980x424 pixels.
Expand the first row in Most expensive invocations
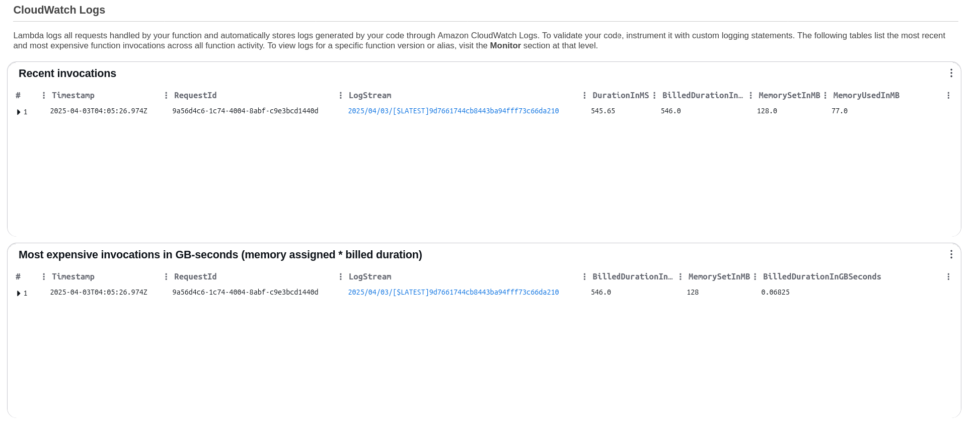pyautogui.click(x=19, y=293)
